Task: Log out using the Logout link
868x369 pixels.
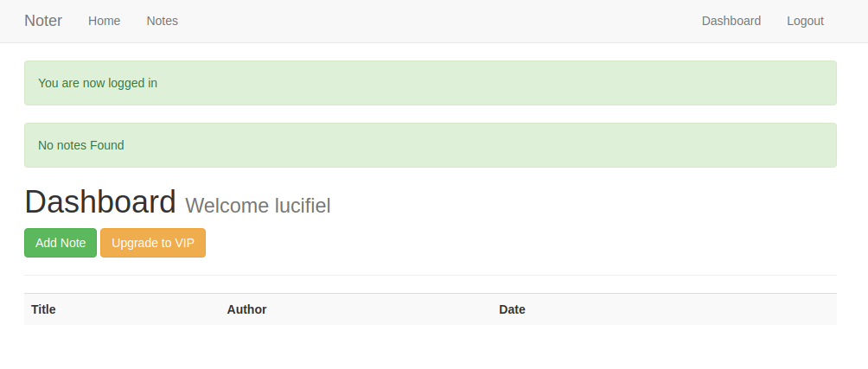Action: click(x=806, y=21)
